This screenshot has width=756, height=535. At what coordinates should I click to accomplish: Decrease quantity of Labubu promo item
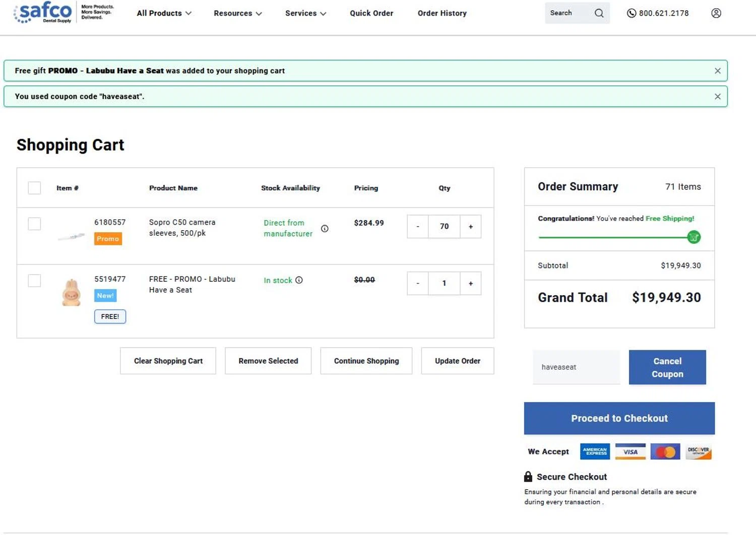418,284
